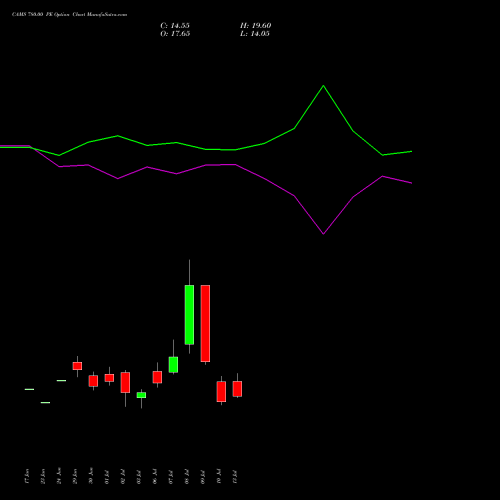Image resolution: width=500 pixels, height=500 pixels.
Task: Click the red candlestick above 30 Jun
Action: coord(93,381)
